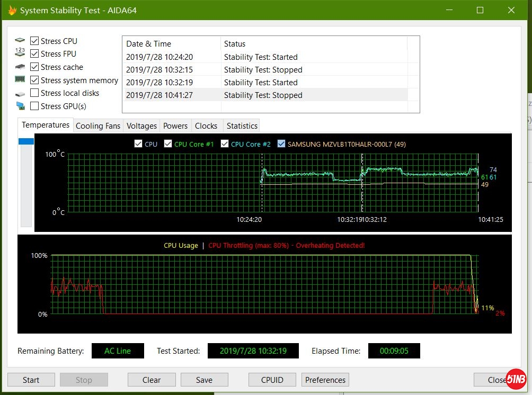Switch to the Cooling Fans tab
Image resolution: width=532 pixels, height=395 pixels.
(97, 126)
